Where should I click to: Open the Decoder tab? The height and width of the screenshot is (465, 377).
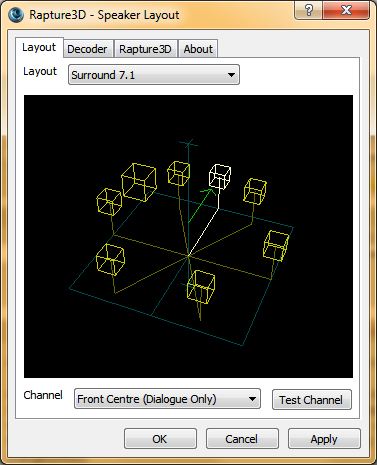[x=87, y=49]
